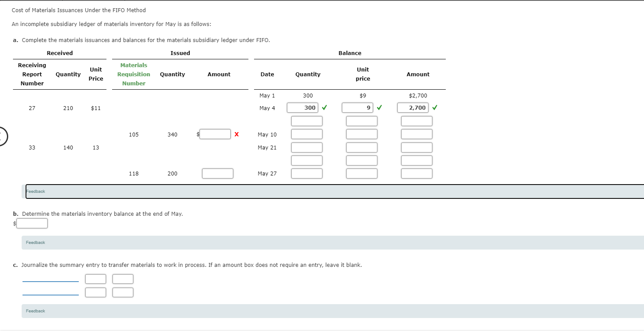Click the end of May inventory balance field
The height and width of the screenshot is (331, 644).
pyautogui.click(x=32, y=223)
